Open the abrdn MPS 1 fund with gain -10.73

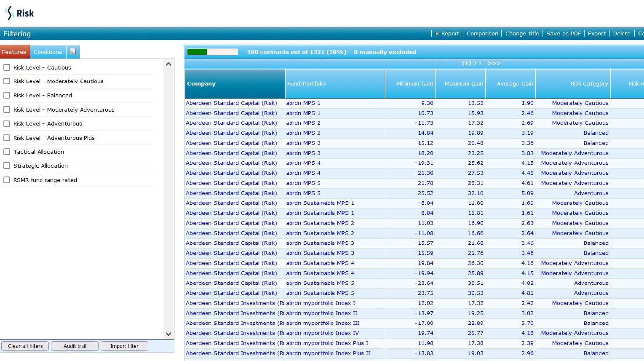coord(303,113)
